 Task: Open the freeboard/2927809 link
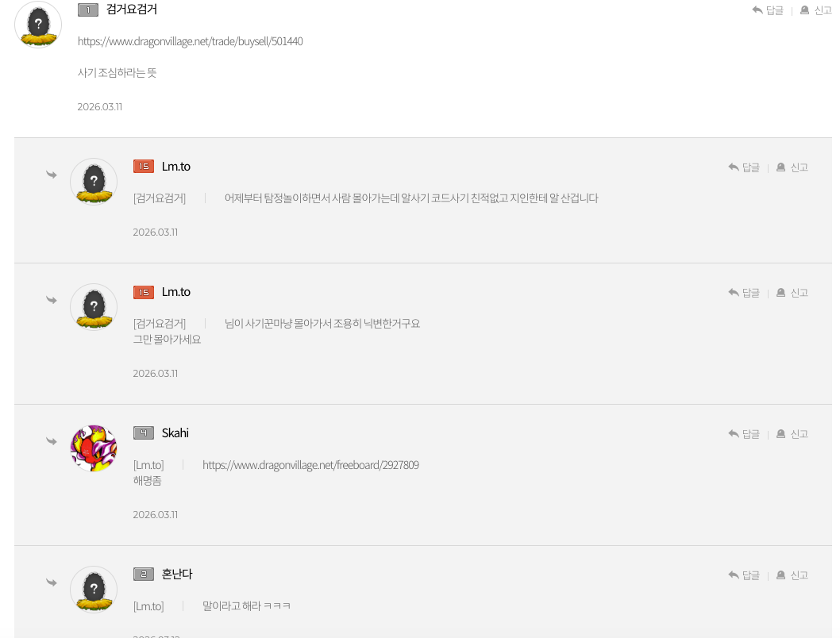[310, 464]
